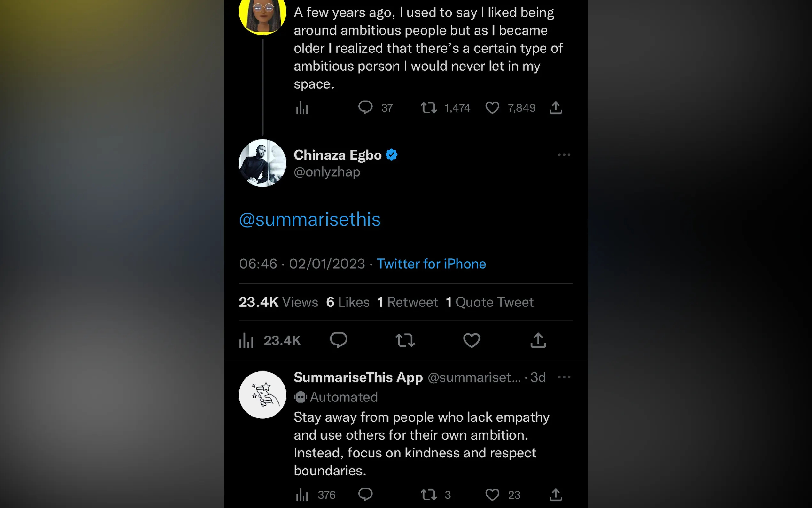Screen dimensions: 812x508
Task: Retweet the SummariseThis App reply
Action: coord(429,495)
